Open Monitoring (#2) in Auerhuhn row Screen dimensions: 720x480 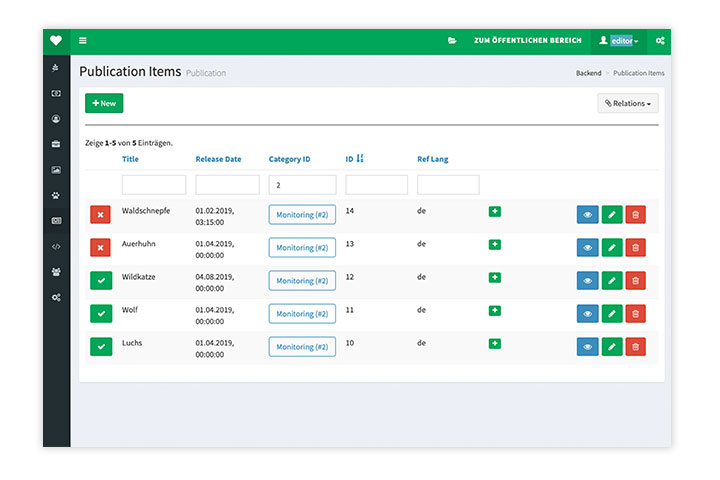coord(302,248)
